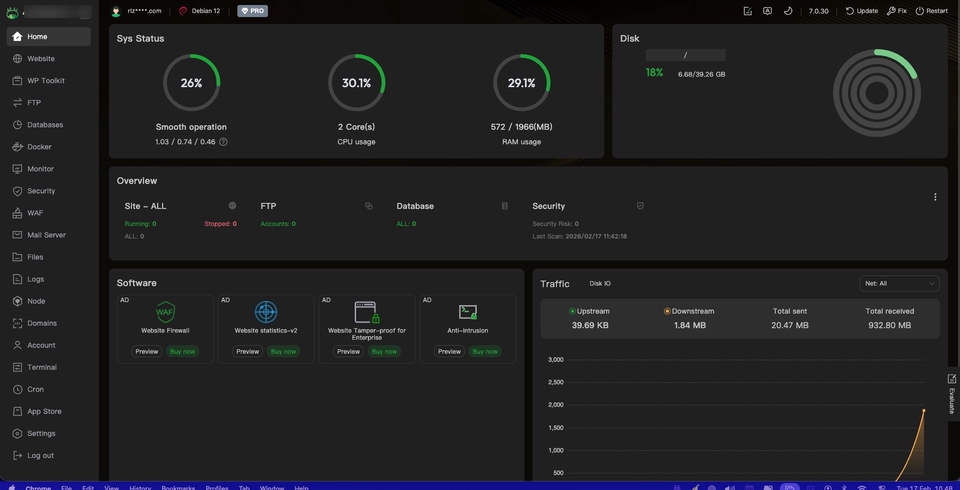
Task: Click the Terminal icon in sidebar
Action: click(17, 368)
